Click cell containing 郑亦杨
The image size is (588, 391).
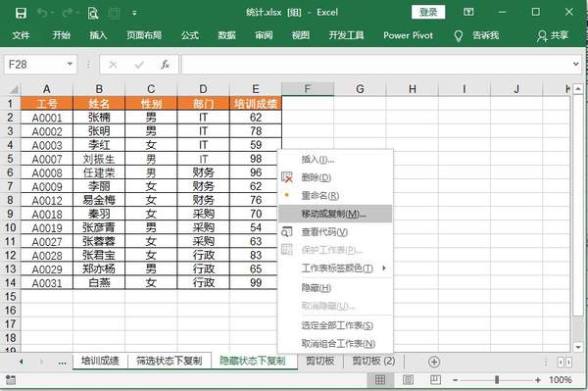(x=99, y=269)
